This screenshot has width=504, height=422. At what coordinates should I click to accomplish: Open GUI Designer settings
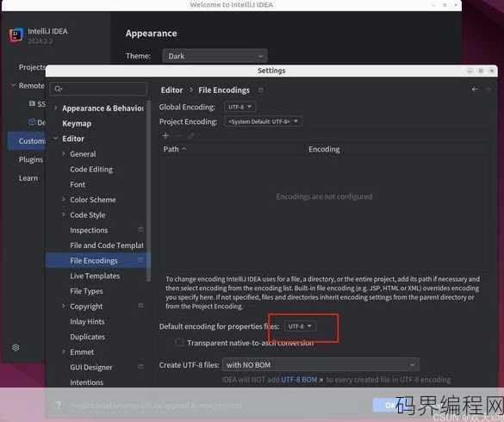click(x=91, y=367)
